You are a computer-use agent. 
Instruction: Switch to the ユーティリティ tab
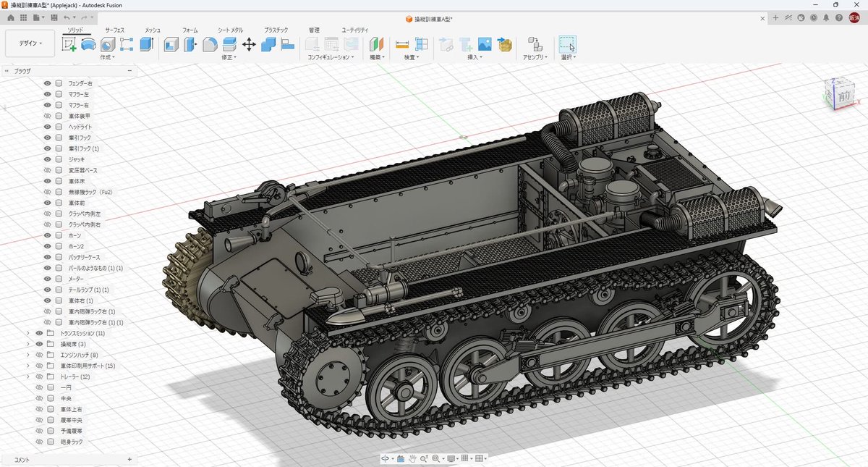tap(355, 30)
